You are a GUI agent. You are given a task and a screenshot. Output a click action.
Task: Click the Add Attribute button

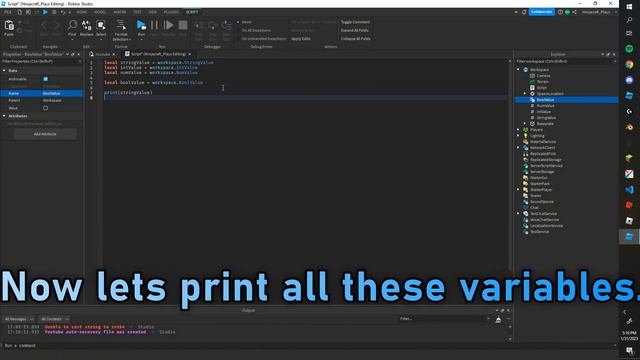[x=45, y=134]
